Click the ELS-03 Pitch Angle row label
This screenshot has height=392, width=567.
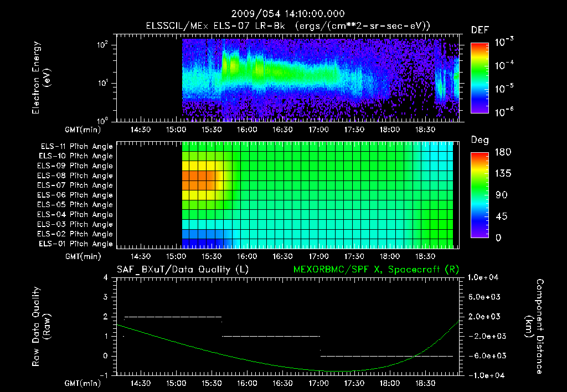(75, 225)
